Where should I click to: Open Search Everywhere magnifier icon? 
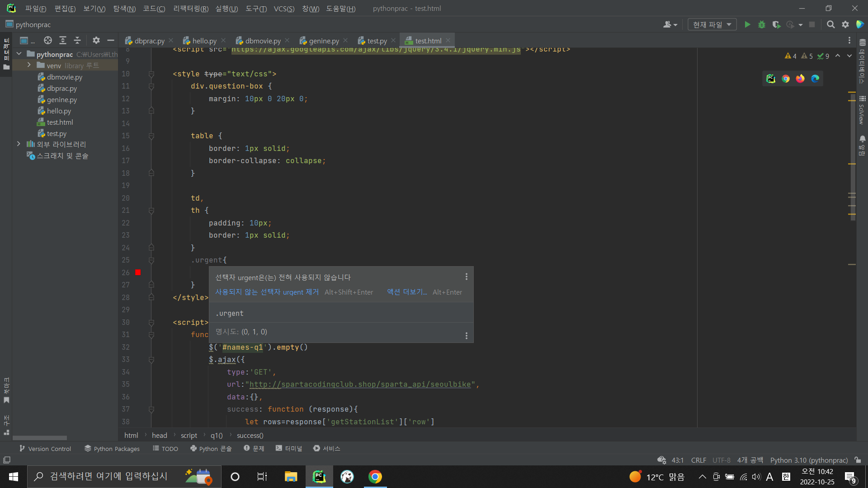pos(830,24)
